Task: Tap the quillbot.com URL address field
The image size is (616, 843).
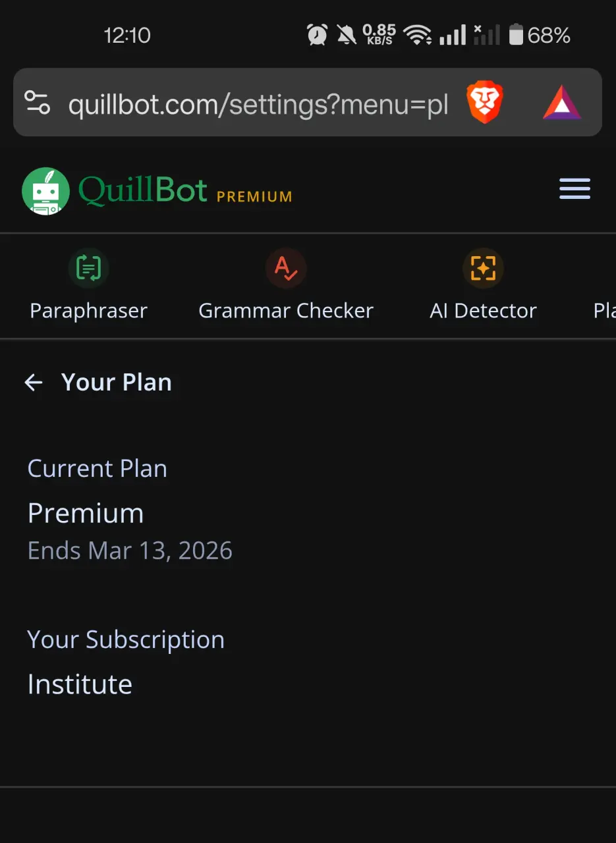Action: pos(258,103)
